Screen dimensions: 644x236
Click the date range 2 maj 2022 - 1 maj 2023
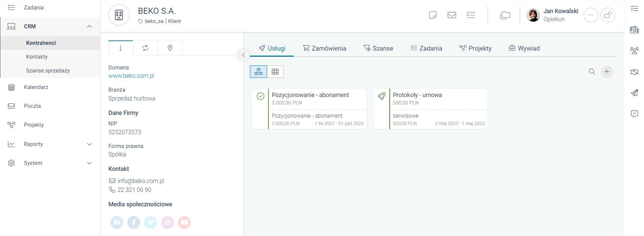click(x=460, y=123)
